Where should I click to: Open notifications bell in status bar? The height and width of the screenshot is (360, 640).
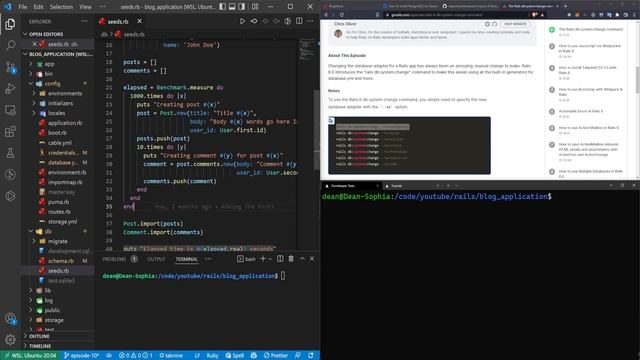(311, 356)
